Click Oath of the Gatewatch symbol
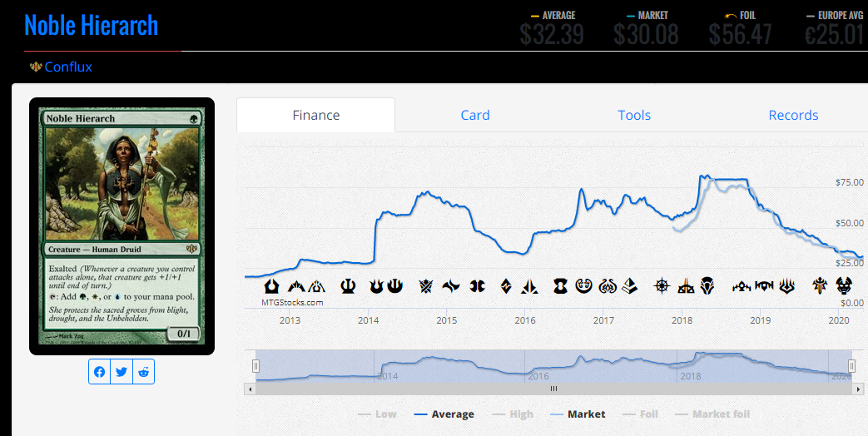Image resolution: width=868 pixels, height=436 pixels. pyautogui.click(x=530, y=286)
